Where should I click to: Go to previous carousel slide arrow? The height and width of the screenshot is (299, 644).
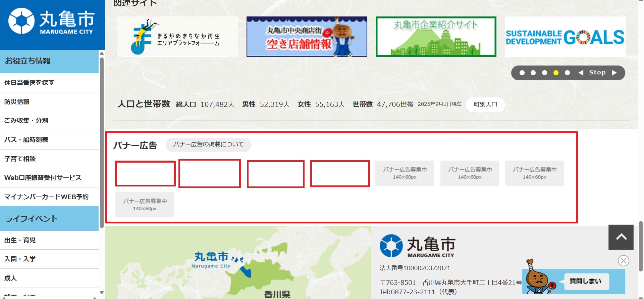pyautogui.click(x=581, y=73)
